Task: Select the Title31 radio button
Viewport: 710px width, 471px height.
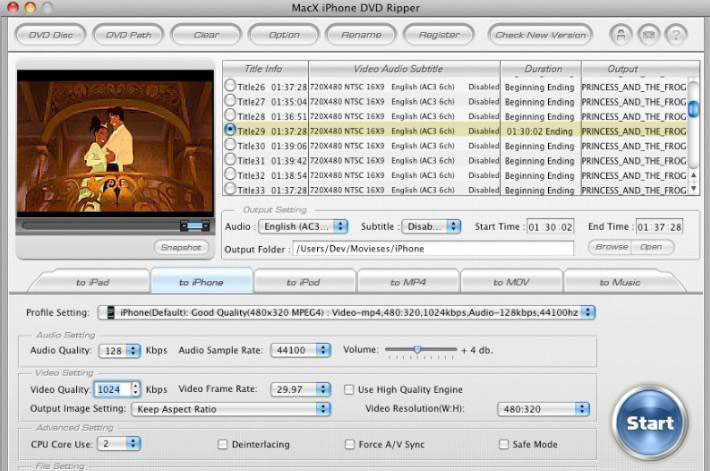Action: [230, 159]
